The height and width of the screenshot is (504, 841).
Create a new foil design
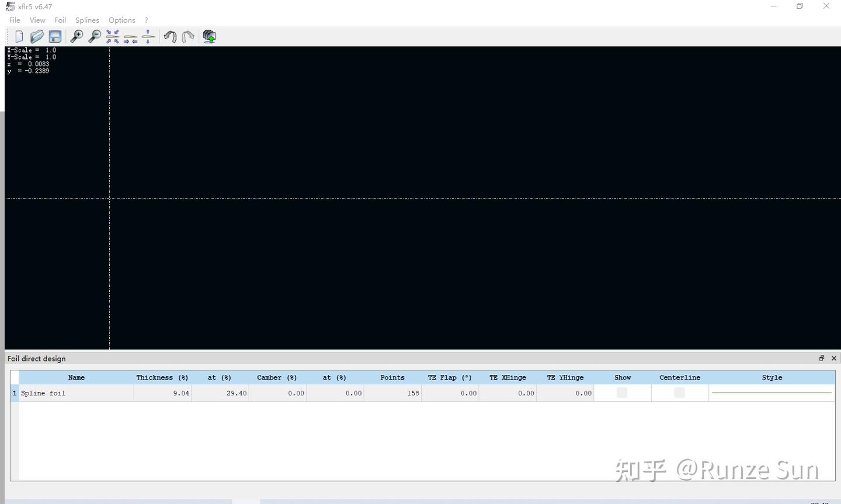click(19, 36)
